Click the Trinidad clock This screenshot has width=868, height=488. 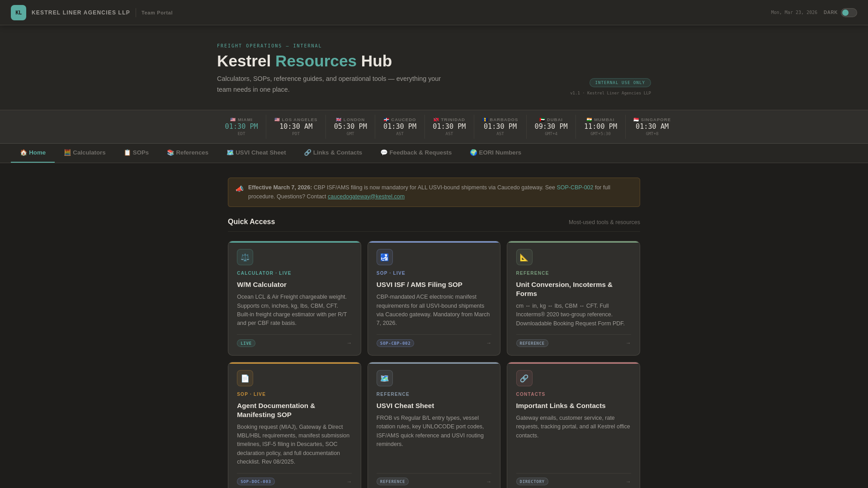pyautogui.click(x=449, y=127)
